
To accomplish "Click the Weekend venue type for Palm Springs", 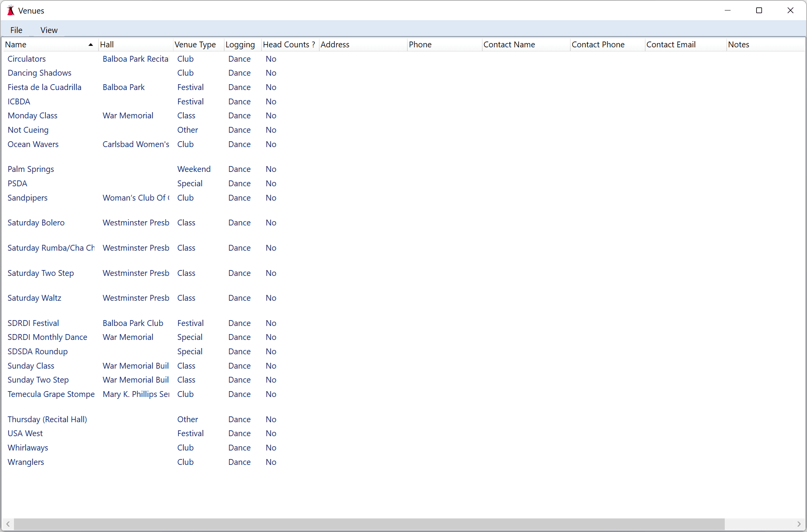I will click(194, 169).
